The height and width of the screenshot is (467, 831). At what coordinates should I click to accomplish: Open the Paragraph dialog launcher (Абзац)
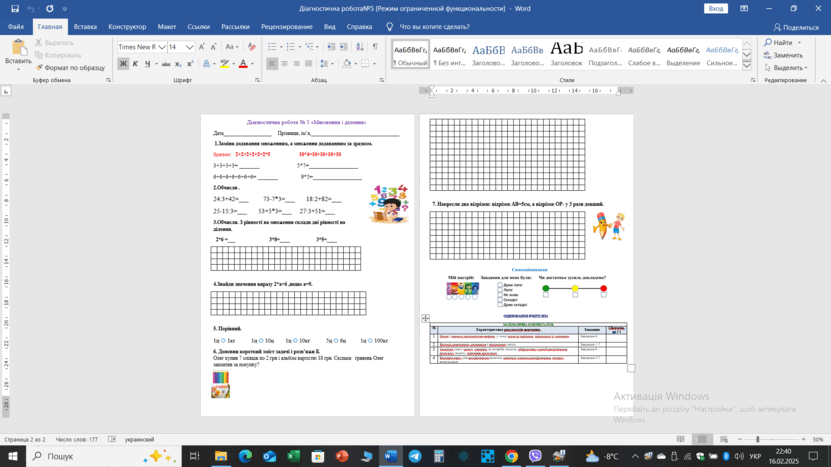tap(382, 80)
